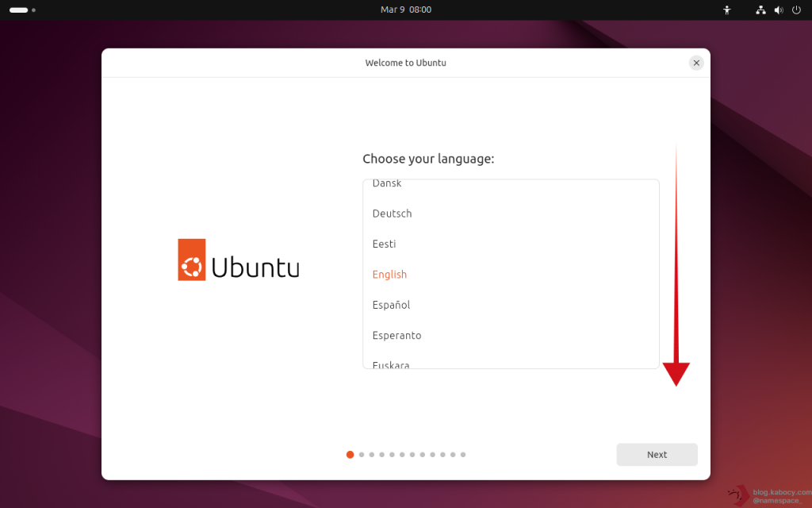Choose the partially visible Dansk entry
Screen dimensions: 812x508
[387, 185]
